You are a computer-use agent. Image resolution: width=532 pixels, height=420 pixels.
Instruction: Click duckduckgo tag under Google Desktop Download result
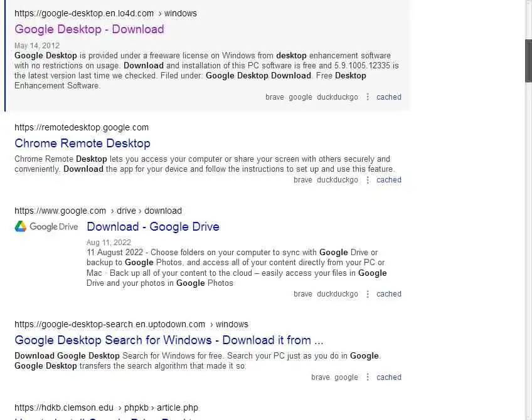pyautogui.click(x=338, y=97)
